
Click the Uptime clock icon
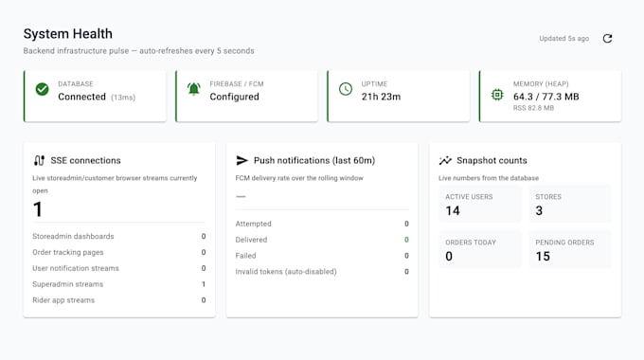(x=346, y=89)
